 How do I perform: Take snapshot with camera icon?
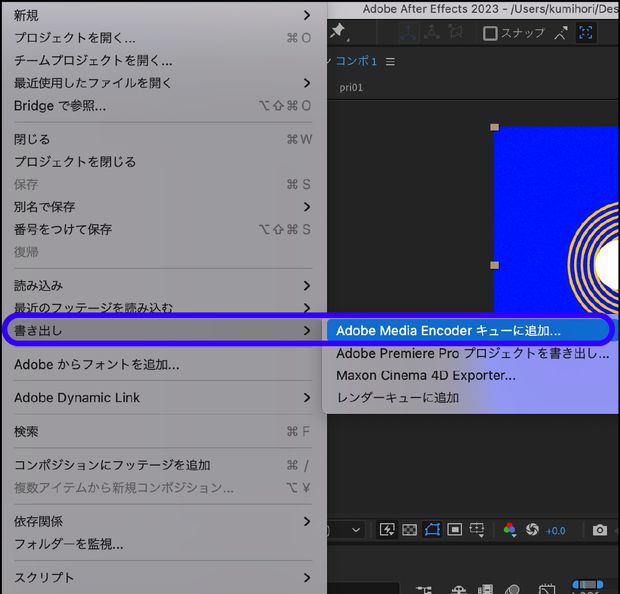click(x=600, y=530)
